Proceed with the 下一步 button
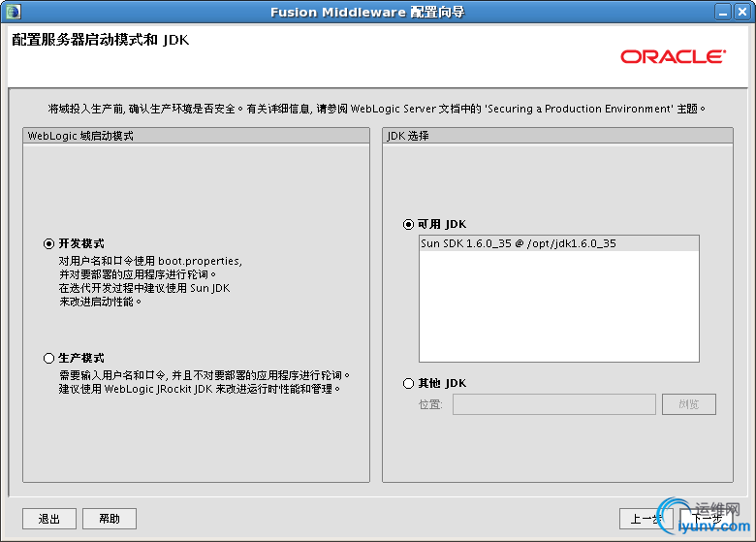Viewport: 756px width, 542px height. (x=706, y=519)
